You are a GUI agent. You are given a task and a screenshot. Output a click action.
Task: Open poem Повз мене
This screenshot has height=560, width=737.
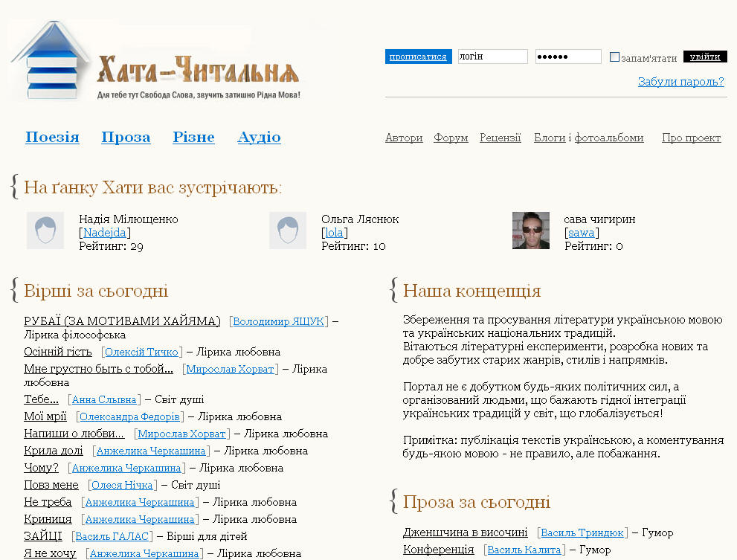[x=51, y=485]
